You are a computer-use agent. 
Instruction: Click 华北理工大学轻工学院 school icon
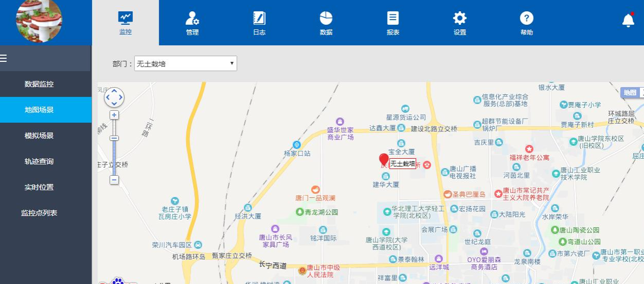(x=387, y=212)
